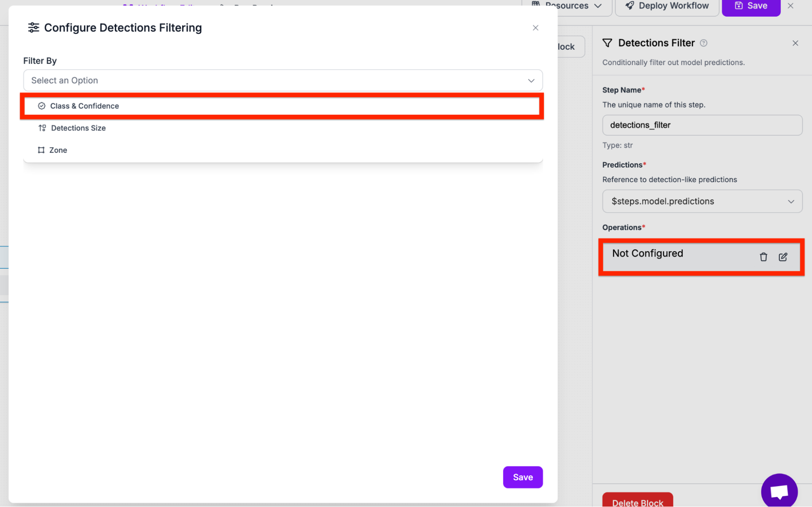Click the trash icon in Operations row
This screenshot has width=812, height=507.
click(763, 257)
